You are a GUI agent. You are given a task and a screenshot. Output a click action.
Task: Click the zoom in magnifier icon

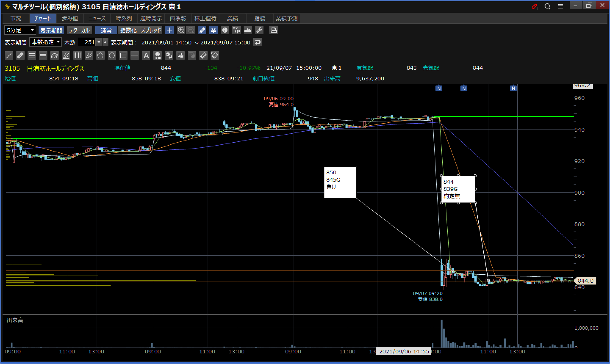[x=181, y=30]
